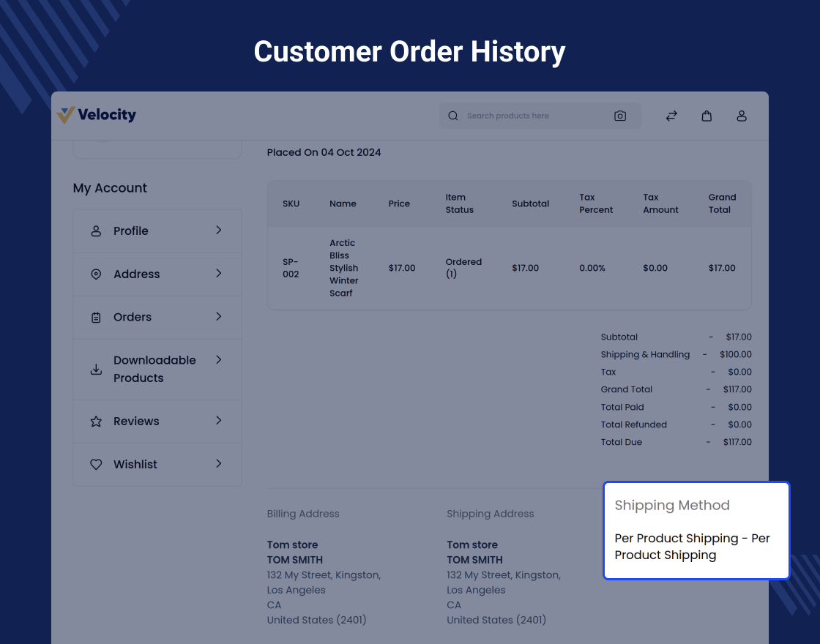Screen dimensions: 820x644
Task: Click the Grand Total column header
Action: click(x=722, y=204)
